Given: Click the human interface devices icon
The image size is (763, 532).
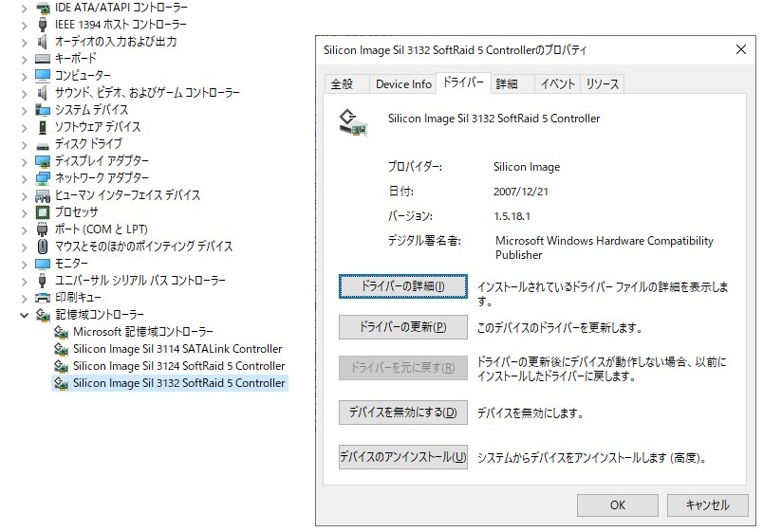Looking at the screenshot, I should pos(43,195).
